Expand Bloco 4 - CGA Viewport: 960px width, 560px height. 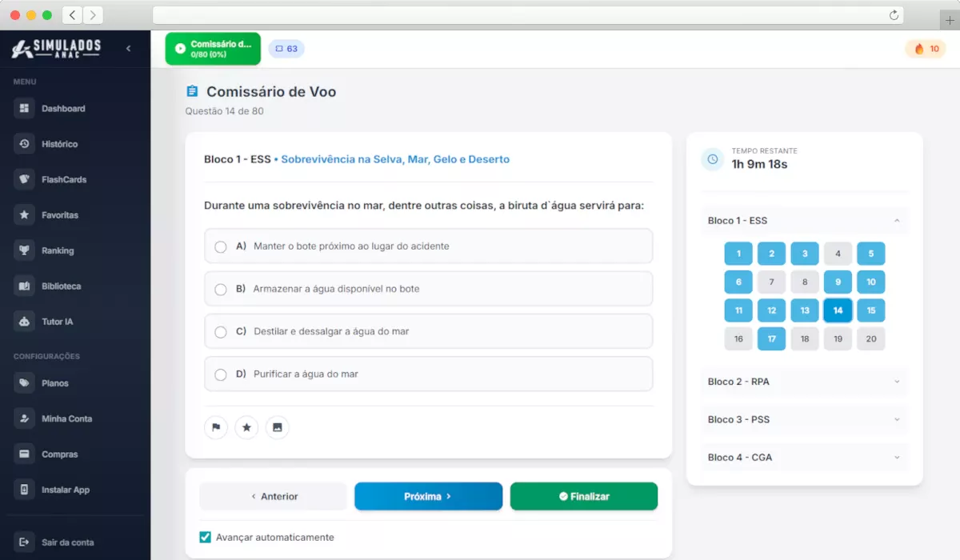(803, 457)
